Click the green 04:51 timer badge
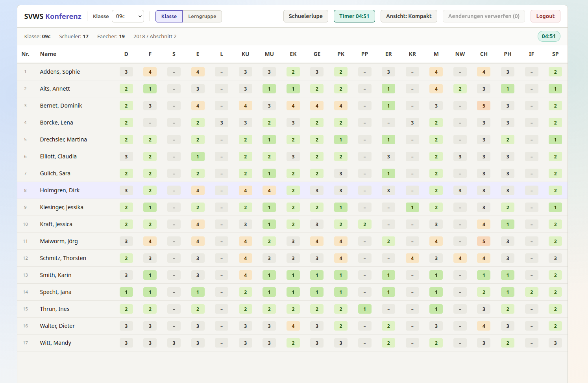The width and height of the screenshot is (588, 383). pyautogui.click(x=548, y=36)
